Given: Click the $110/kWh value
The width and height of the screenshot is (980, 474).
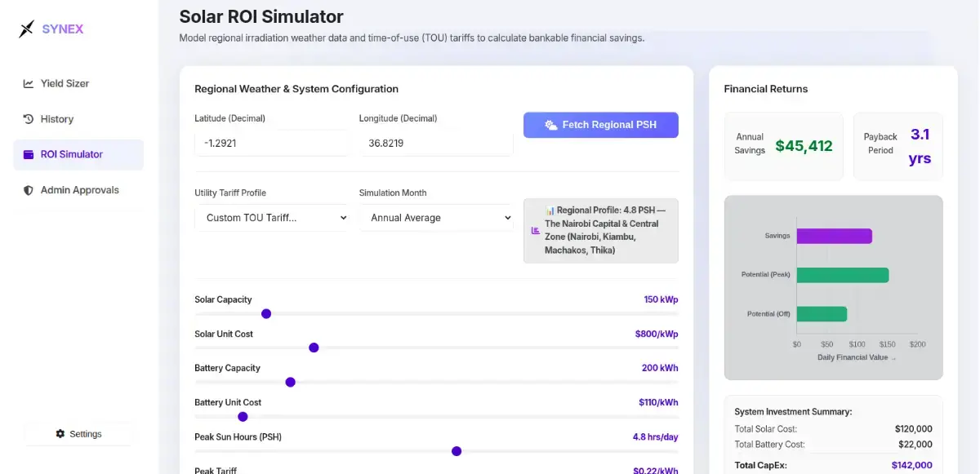Looking at the screenshot, I should coord(658,402).
